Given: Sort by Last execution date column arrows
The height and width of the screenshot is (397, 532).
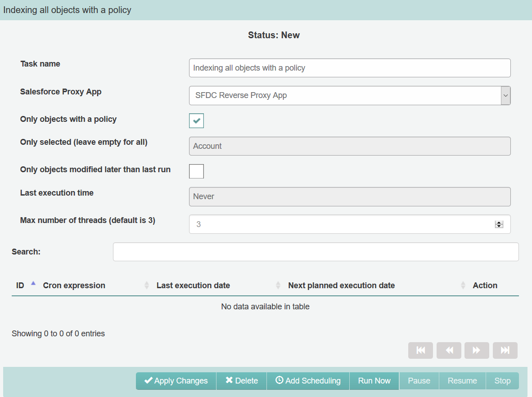Looking at the screenshot, I should 278,285.
